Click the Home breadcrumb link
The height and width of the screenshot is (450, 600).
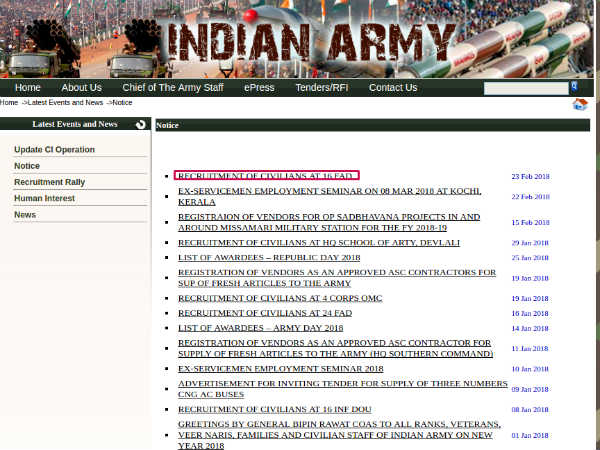[9, 103]
